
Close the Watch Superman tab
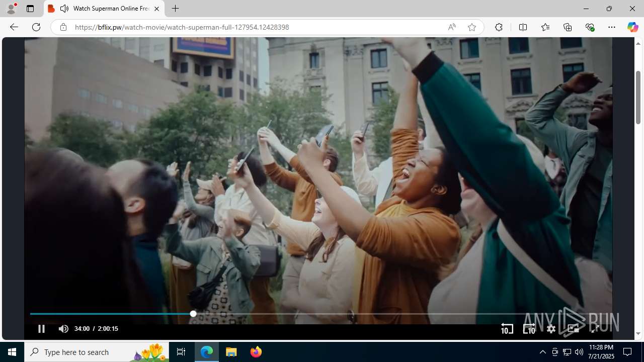(x=156, y=9)
